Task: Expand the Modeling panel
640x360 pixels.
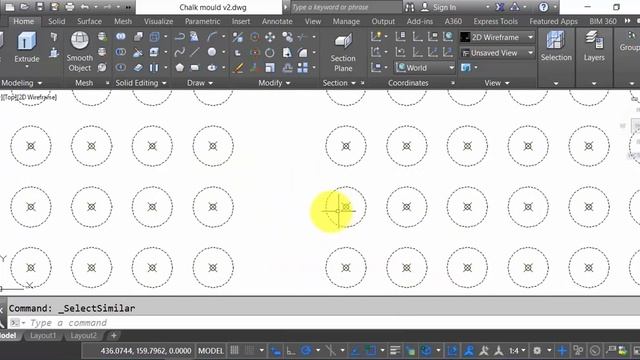Action: point(21,83)
